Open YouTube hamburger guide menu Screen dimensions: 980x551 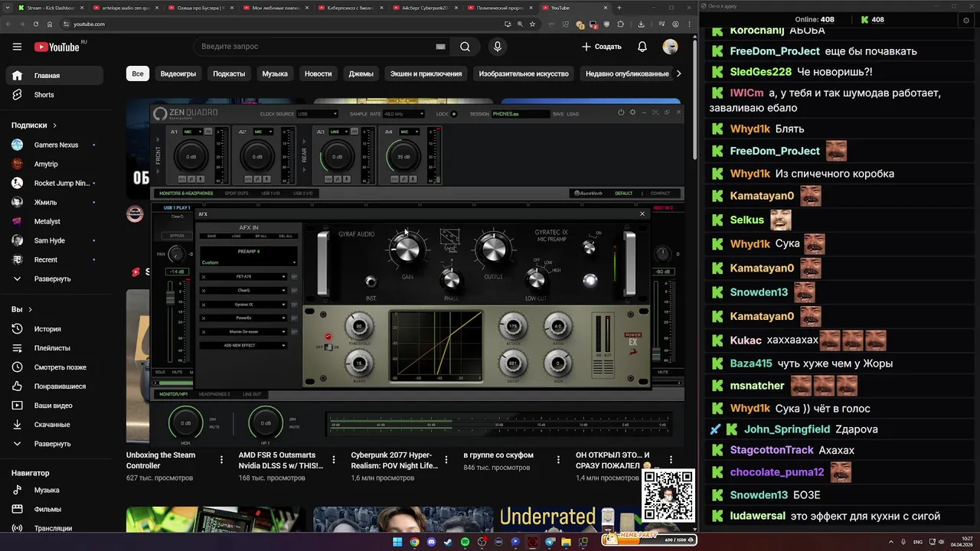[x=17, y=47]
